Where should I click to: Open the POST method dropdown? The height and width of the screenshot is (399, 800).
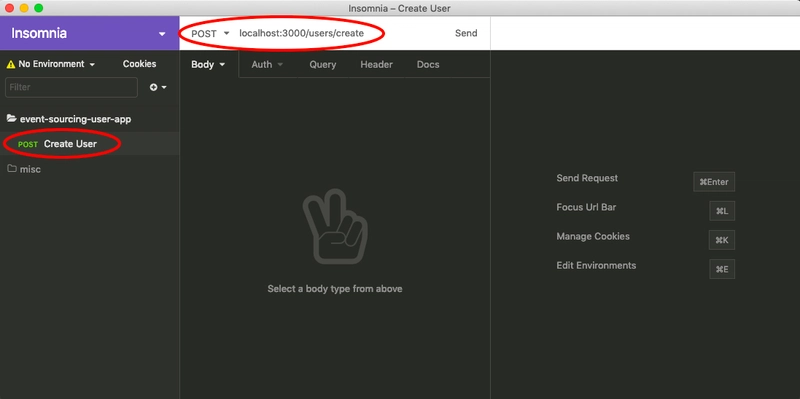[x=210, y=34]
